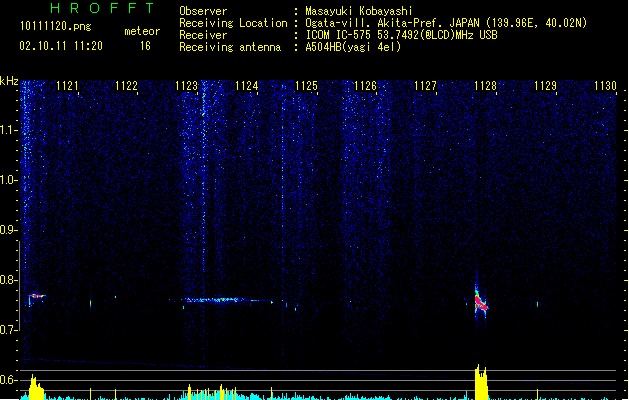Click the bright red meteor echo near 1128

(x=481, y=303)
